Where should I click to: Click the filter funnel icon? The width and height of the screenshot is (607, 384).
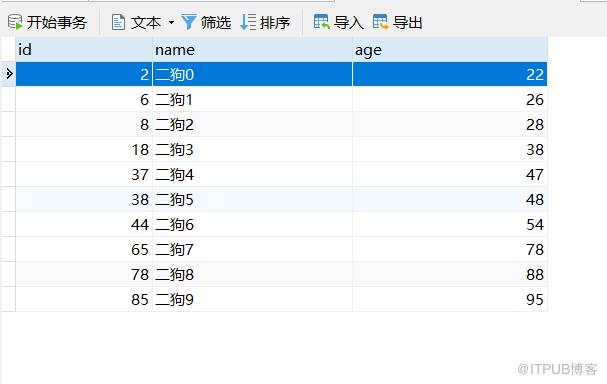coord(189,22)
